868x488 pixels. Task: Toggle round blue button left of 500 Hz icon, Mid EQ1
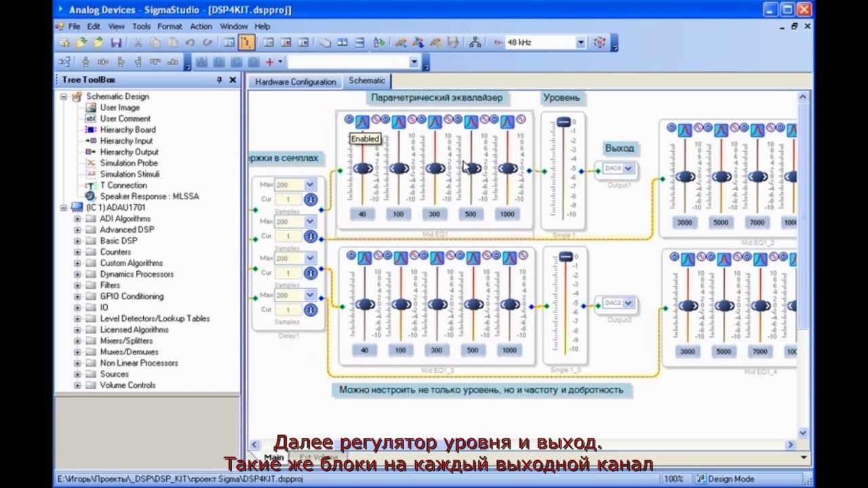pos(458,120)
